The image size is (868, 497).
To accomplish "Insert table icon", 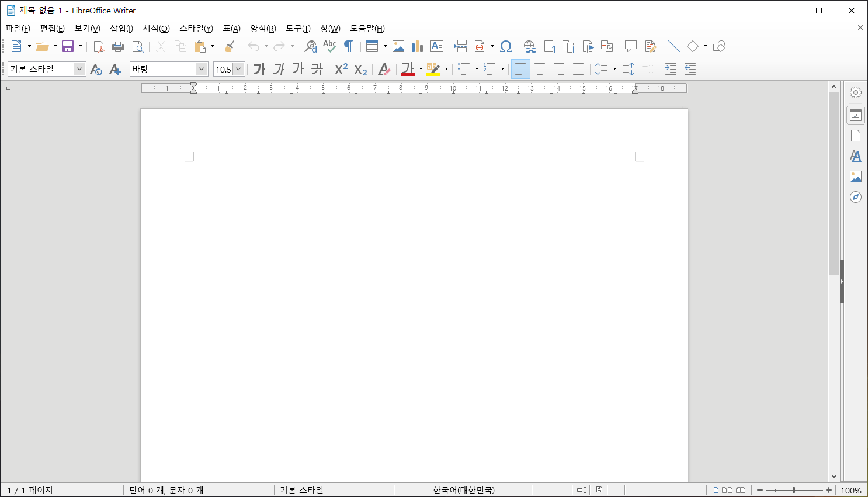I will click(x=372, y=46).
